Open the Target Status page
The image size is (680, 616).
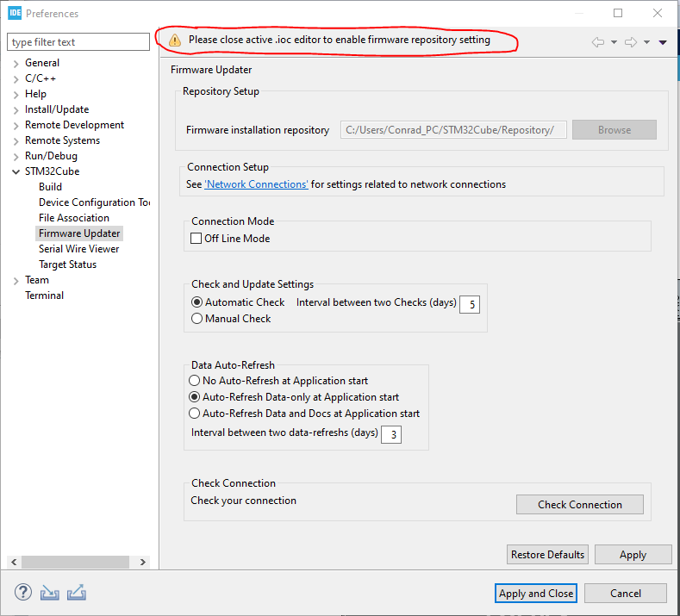point(67,264)
